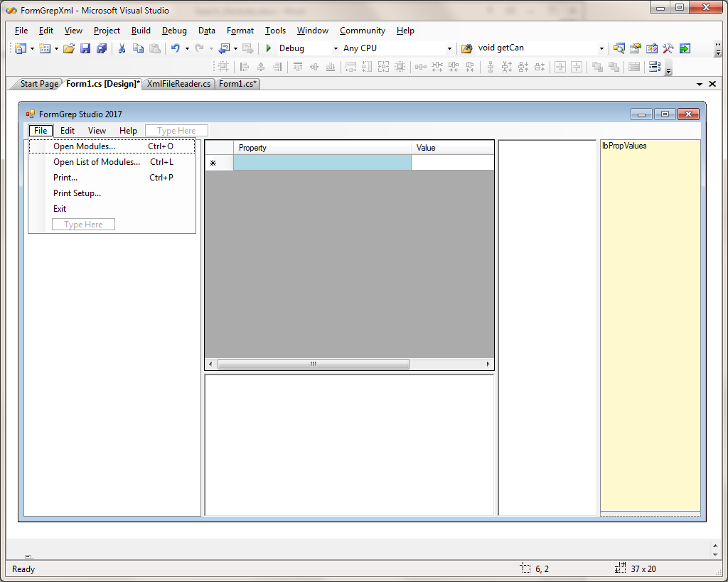Open the Tools menu
Viewport: 728px width, 582px height.
275,31
